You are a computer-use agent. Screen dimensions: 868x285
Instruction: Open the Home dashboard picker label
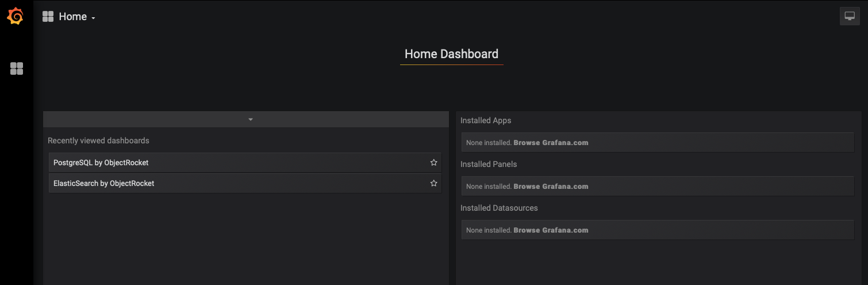click(x=73, y=17)
